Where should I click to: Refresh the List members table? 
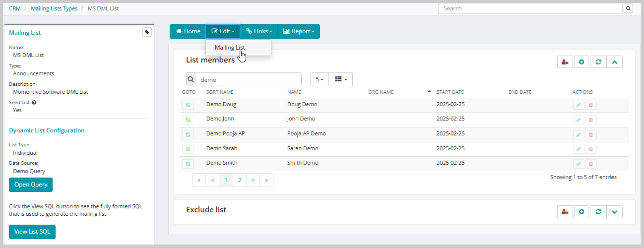[x=598, y=62]
